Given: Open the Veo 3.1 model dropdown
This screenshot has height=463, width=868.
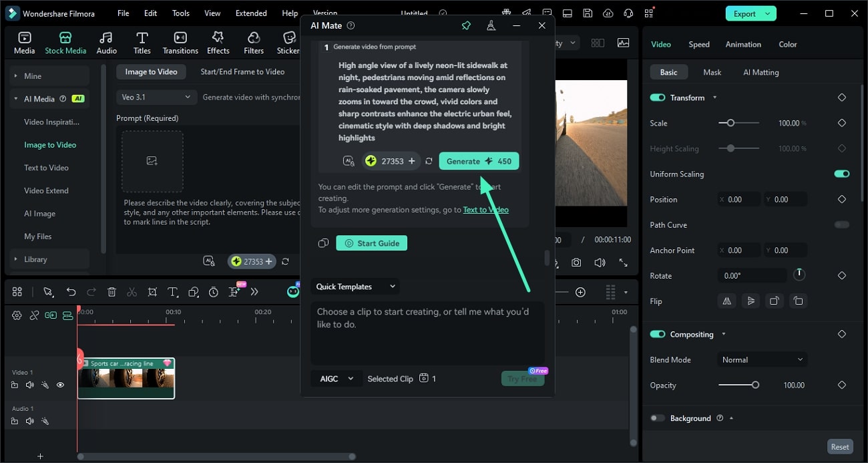Looking at the screenshot, I should click(x=157, y=97).
